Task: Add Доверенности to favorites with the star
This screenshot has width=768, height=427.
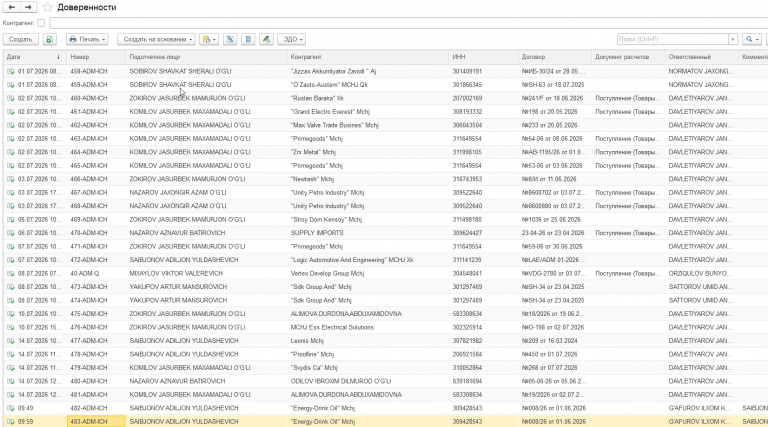Action: coord(47,7)
